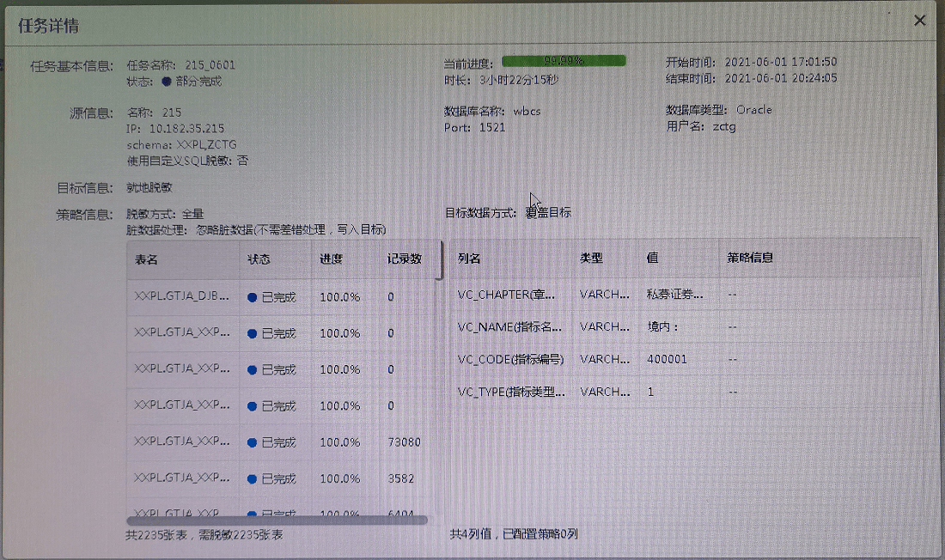Click the horizontal scrollbar under table list
The image size is (945, 560).
[x=277, y=520]
